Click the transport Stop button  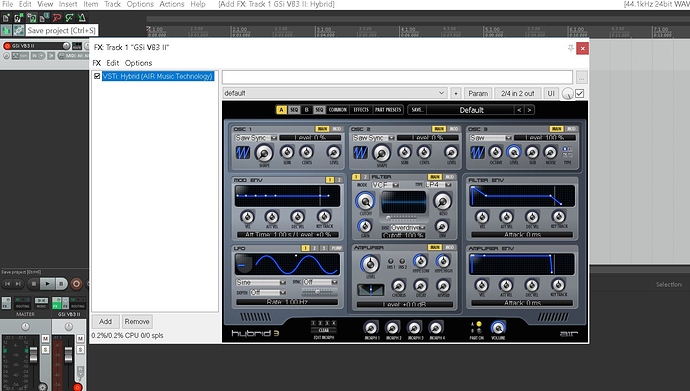pos(33,284)
